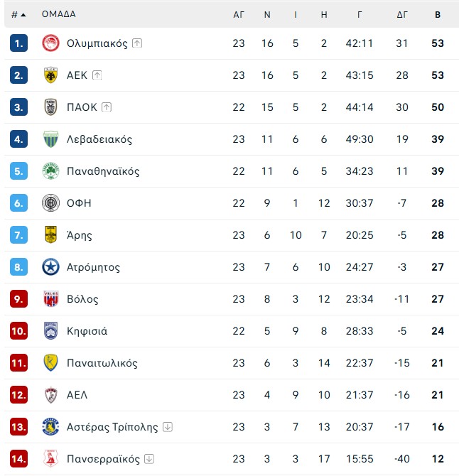Click the Βόλος team crest
Viewport: 459px width, 476px height.
[x=50, y=299]
